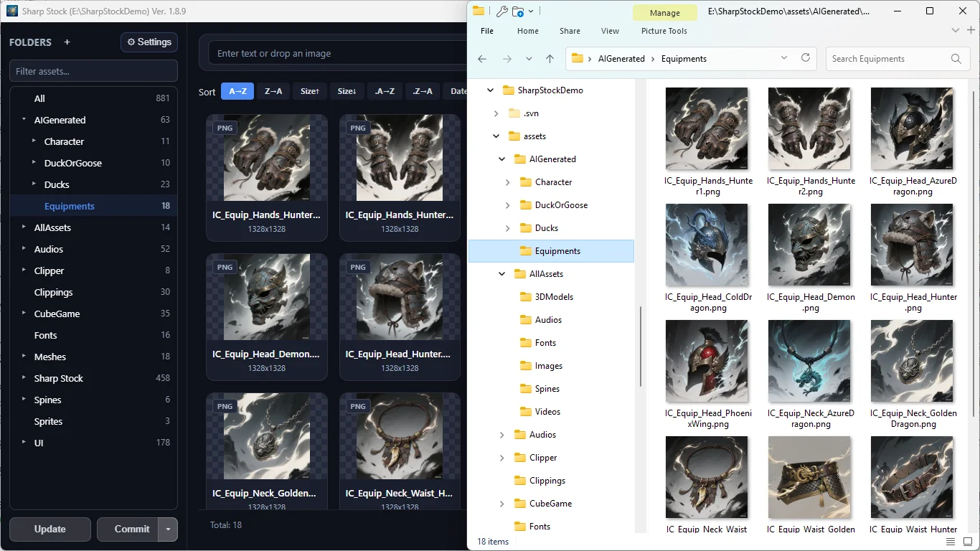The image size is (980, 551).
Task: Go back using File Explorer's back arrow
Action: pos(482,59)
